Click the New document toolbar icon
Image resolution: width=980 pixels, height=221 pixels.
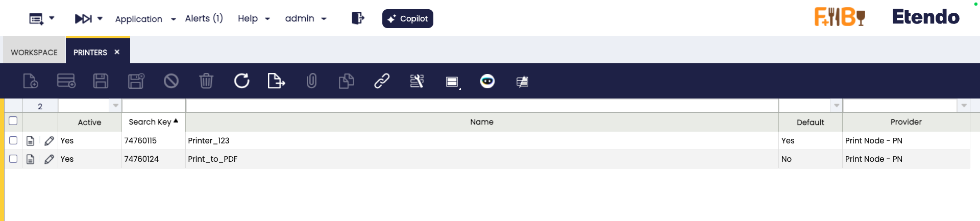(31, 81)
